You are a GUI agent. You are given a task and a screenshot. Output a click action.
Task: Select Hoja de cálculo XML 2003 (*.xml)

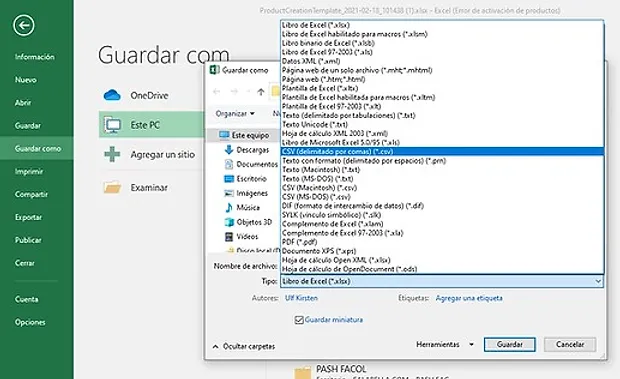442,134
